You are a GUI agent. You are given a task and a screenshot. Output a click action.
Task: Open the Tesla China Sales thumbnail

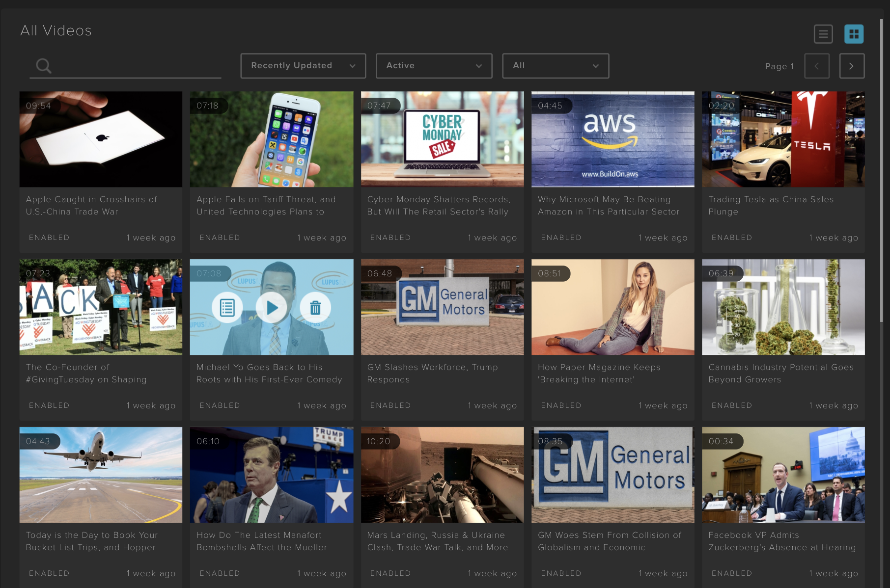tap(783, 139)
